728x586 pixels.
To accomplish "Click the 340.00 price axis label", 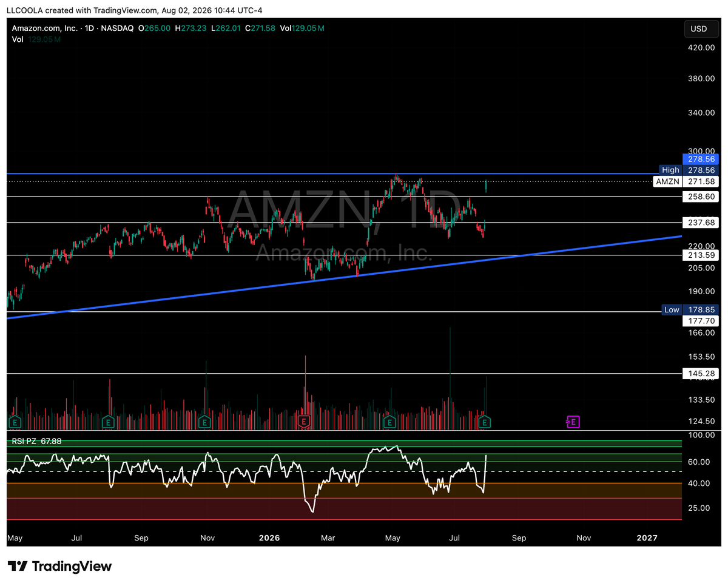I will coord(701,112).
